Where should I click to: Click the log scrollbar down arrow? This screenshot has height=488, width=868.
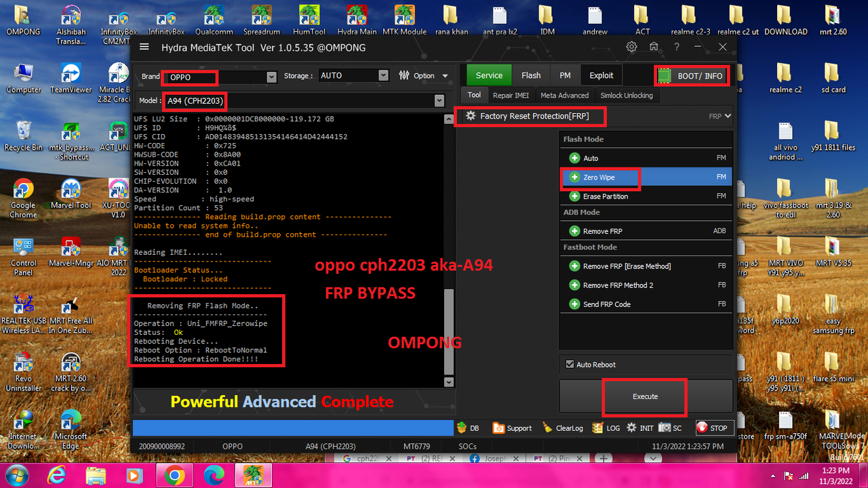coord(448,382)
